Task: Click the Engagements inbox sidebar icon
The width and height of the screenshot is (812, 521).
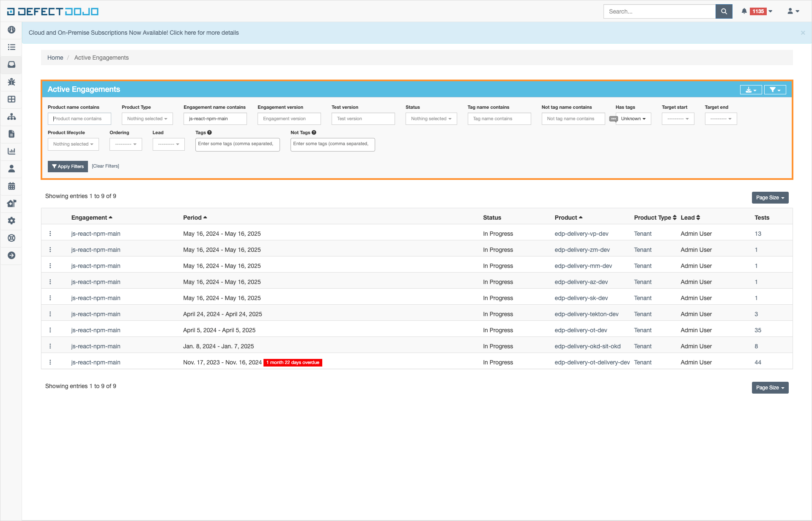Action: tap(11, 64)
